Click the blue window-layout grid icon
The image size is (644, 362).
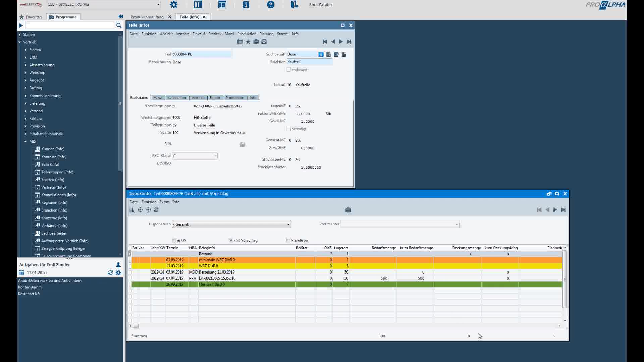pos(222,5)
